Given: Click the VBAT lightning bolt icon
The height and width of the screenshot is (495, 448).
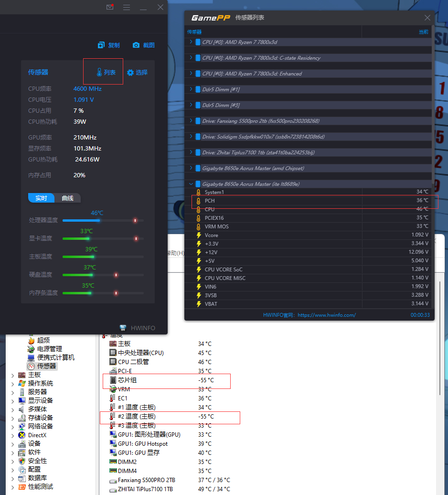Looking at the screenshot, I should [x=199, y=304].
